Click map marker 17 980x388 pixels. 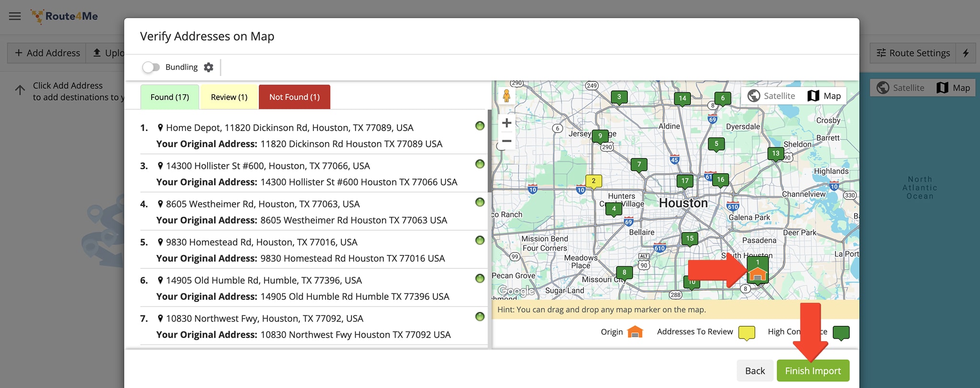(685, 181)
